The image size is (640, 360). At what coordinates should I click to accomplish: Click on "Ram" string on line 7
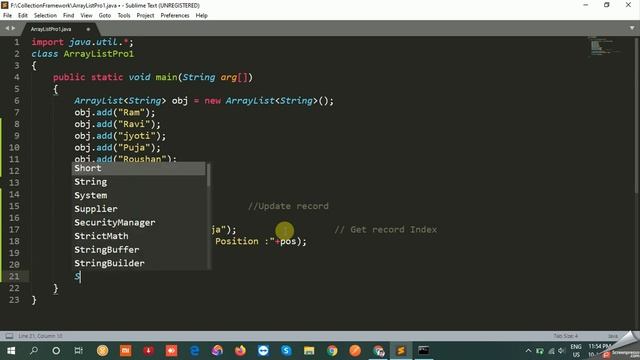(131, 112)
